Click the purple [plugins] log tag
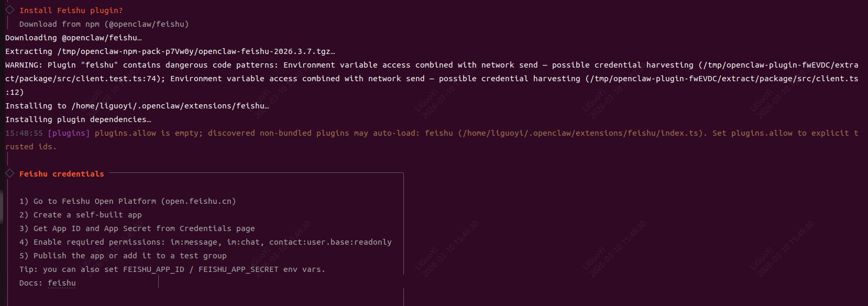 (x=69, y=133)
